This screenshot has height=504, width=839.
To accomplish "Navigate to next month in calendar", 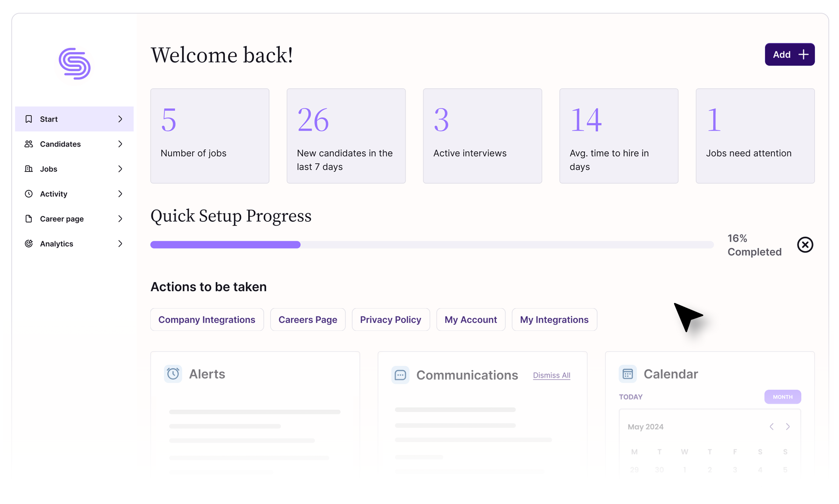I will click(788, 426).
